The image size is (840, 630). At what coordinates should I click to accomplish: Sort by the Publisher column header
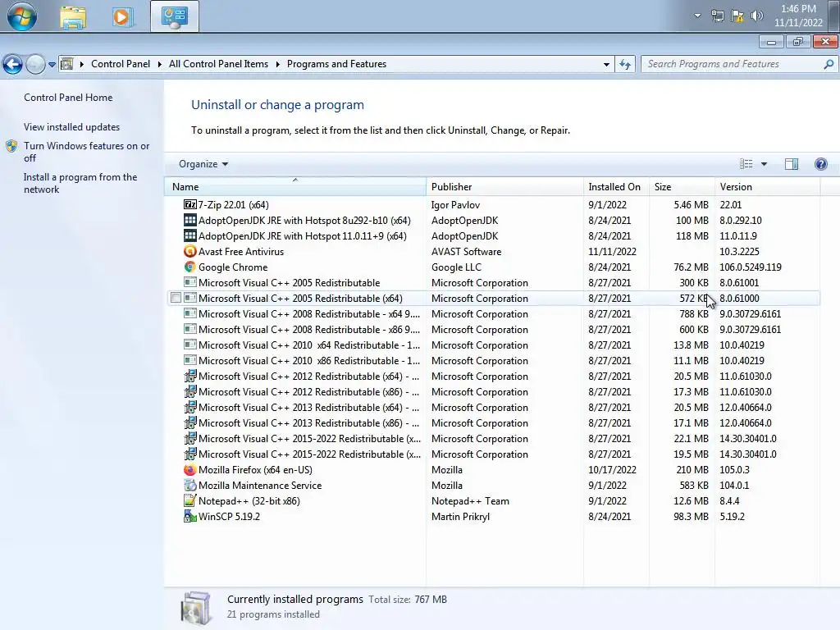(504, 186)
